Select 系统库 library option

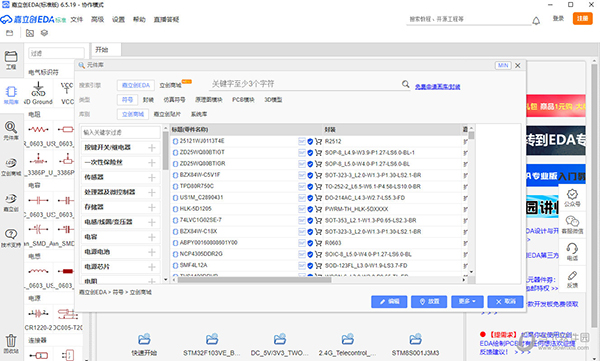click(x=199, y=114)
